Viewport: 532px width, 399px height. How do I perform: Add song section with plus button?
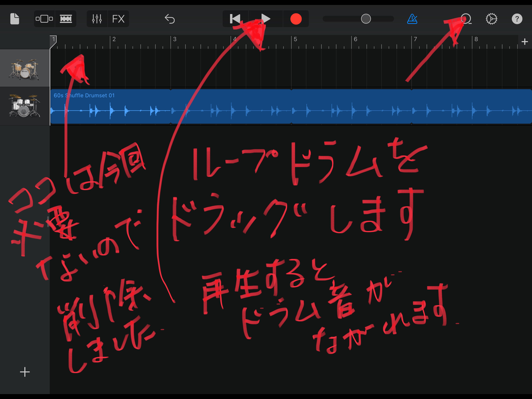click(x=525, y=42)
